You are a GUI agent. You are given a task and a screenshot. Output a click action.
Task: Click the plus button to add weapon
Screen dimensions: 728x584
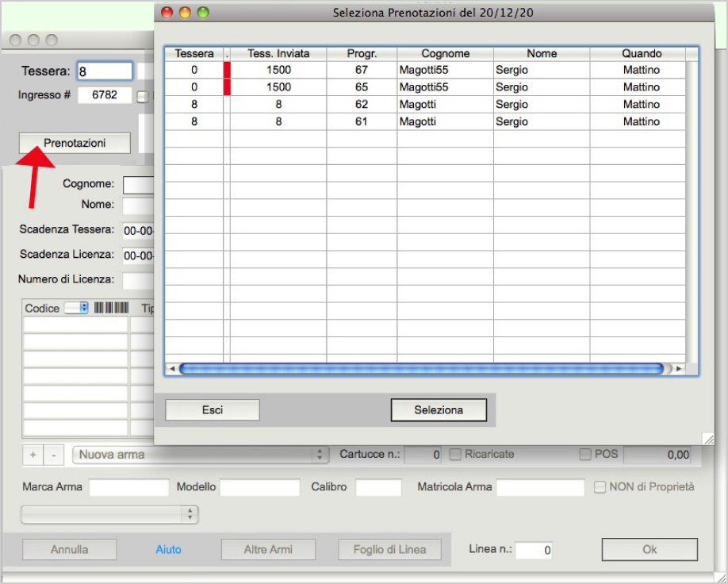click(33, 455)
